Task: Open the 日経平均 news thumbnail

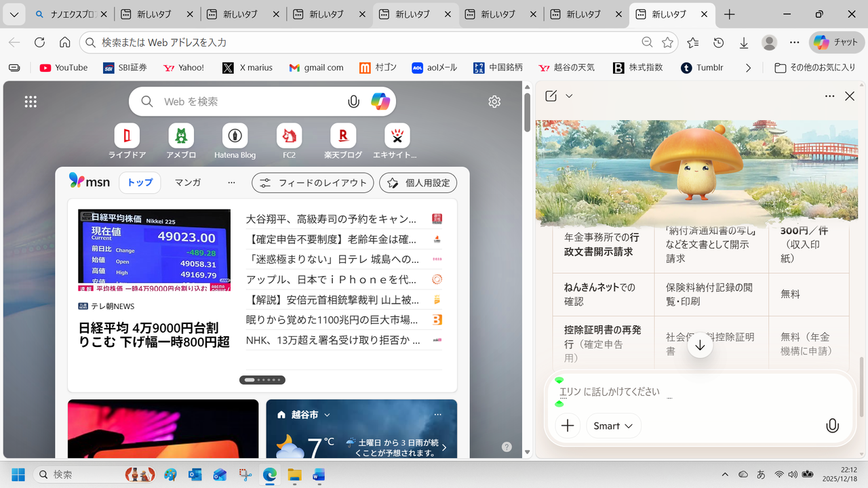Action: tap(155, 250)
